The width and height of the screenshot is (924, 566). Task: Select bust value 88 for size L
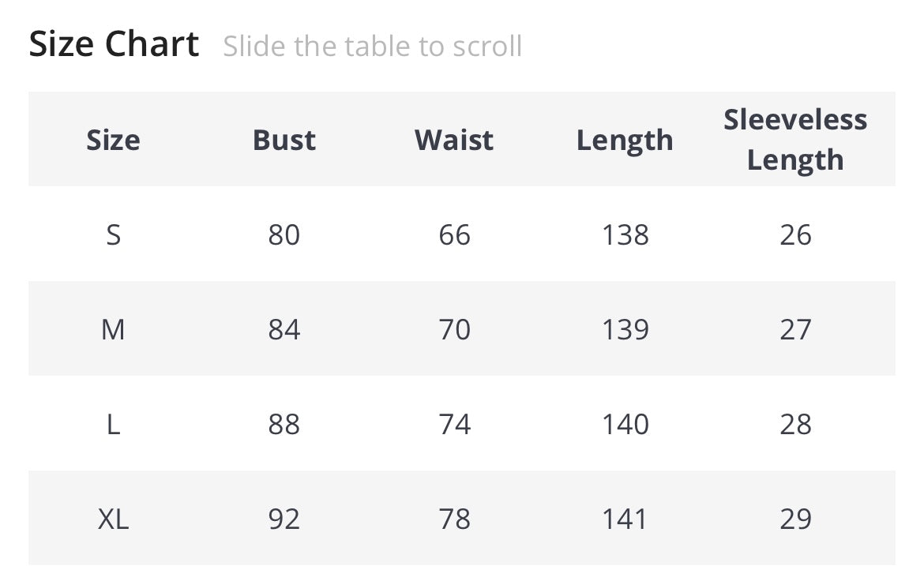pos(284,424)
